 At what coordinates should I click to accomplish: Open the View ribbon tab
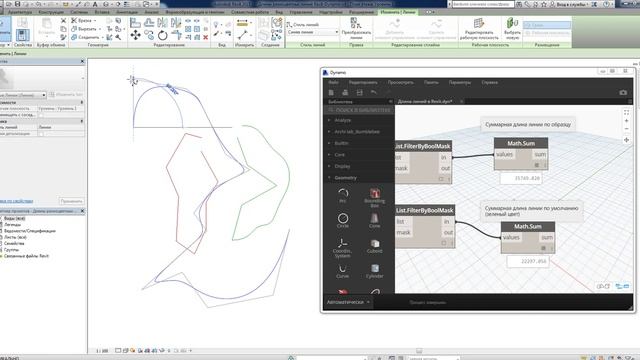(279, 12)
